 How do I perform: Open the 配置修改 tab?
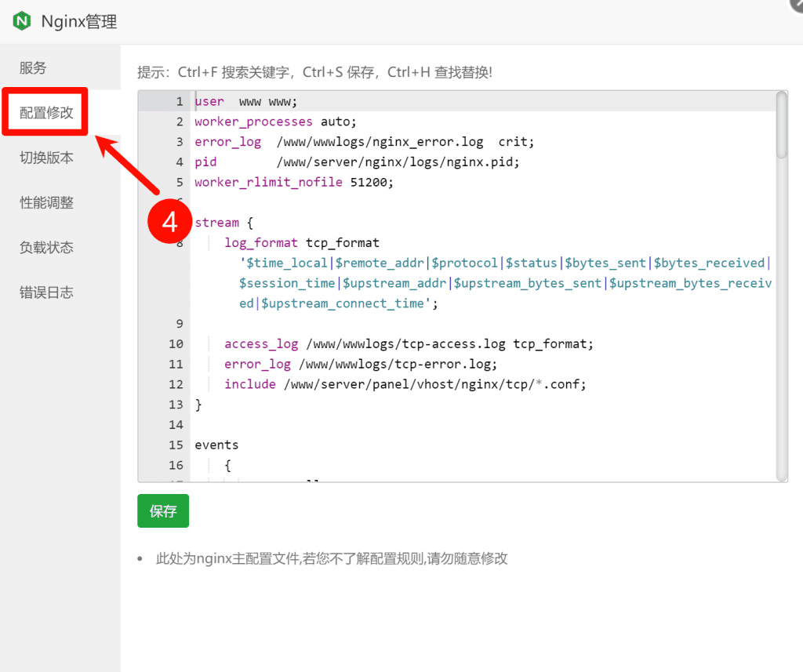46,113
